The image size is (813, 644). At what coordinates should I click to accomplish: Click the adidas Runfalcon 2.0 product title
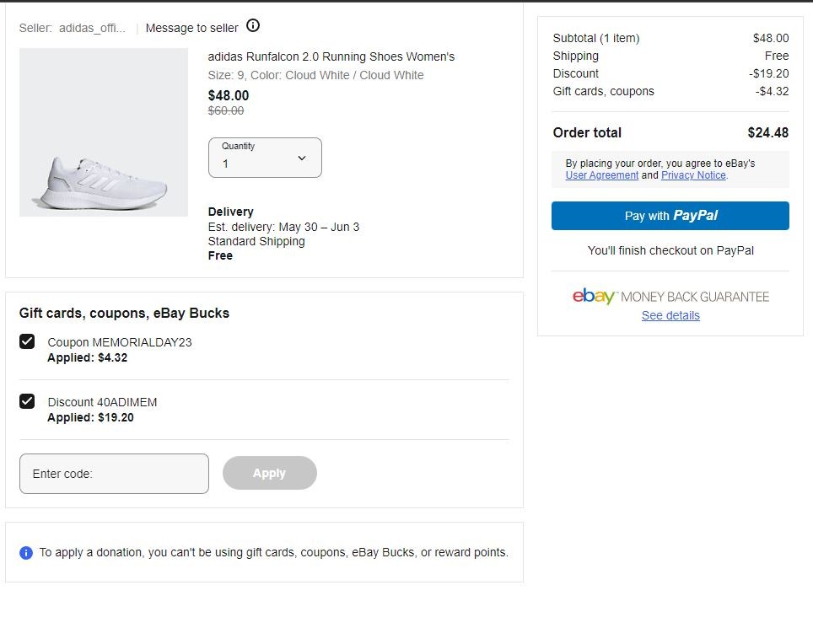click(331, 56)
